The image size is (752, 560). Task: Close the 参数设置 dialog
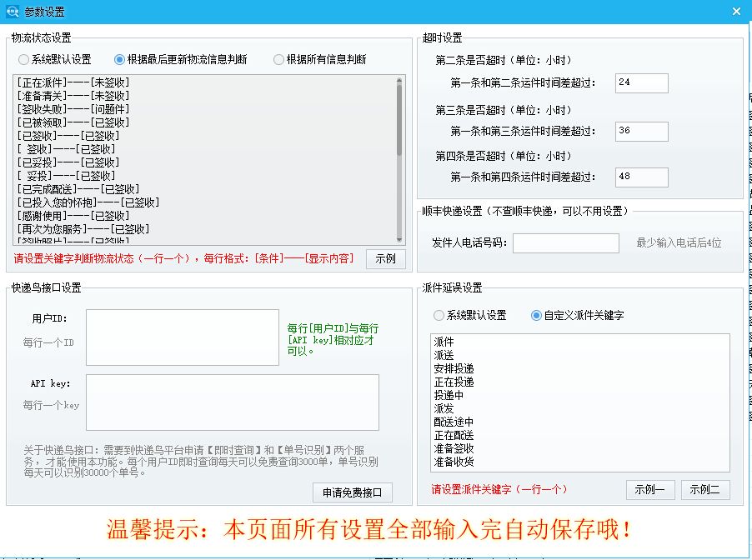point(737,11)
